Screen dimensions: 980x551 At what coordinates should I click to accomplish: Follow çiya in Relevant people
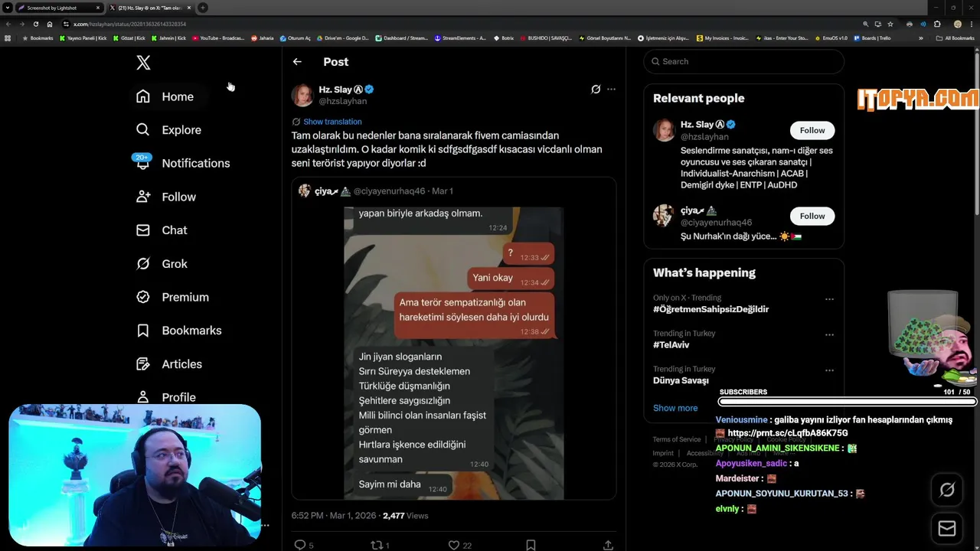click(812, 216)
